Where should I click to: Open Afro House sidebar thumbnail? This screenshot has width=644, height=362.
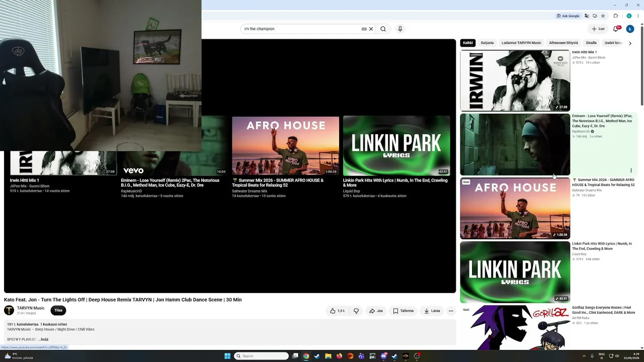pos(515,208)
